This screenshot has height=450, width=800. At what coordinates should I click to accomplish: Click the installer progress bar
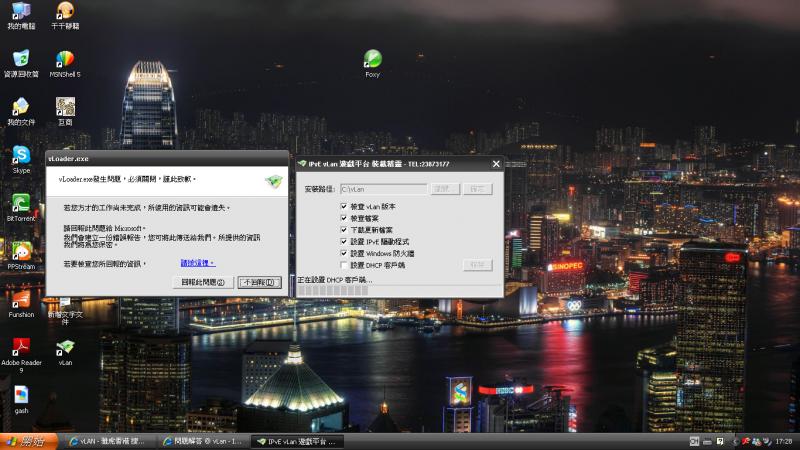pyautogui.click(x=398, y=290)
